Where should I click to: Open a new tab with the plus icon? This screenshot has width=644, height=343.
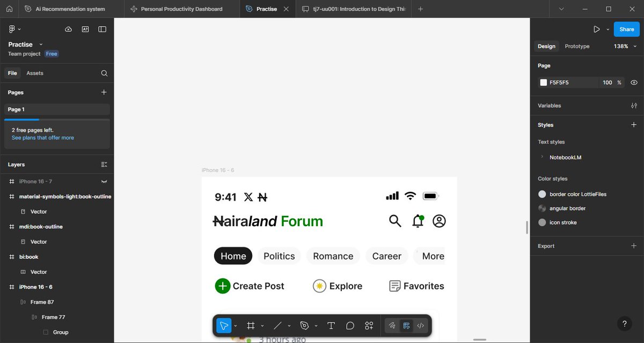tap(420, 9)
